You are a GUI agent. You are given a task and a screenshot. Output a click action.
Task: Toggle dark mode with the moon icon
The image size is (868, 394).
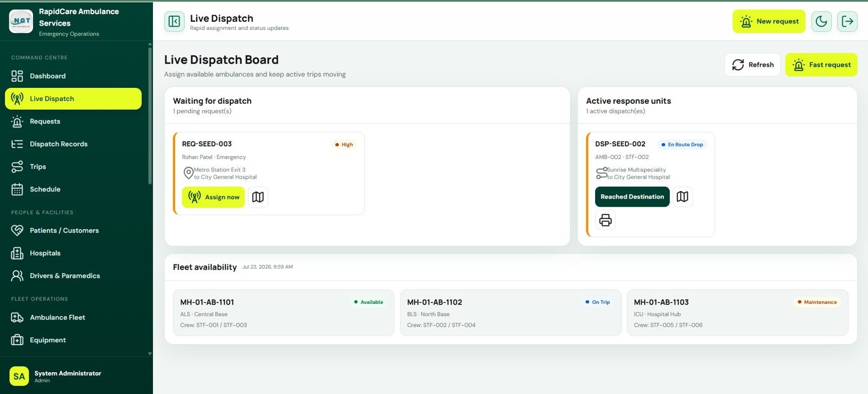(x=821, y=22)
